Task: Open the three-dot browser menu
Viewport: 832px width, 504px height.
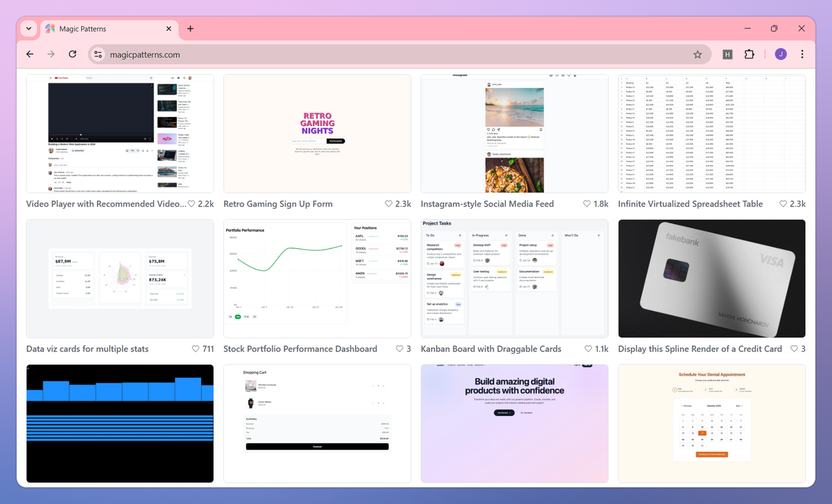Action: click(x=802, y=53)
